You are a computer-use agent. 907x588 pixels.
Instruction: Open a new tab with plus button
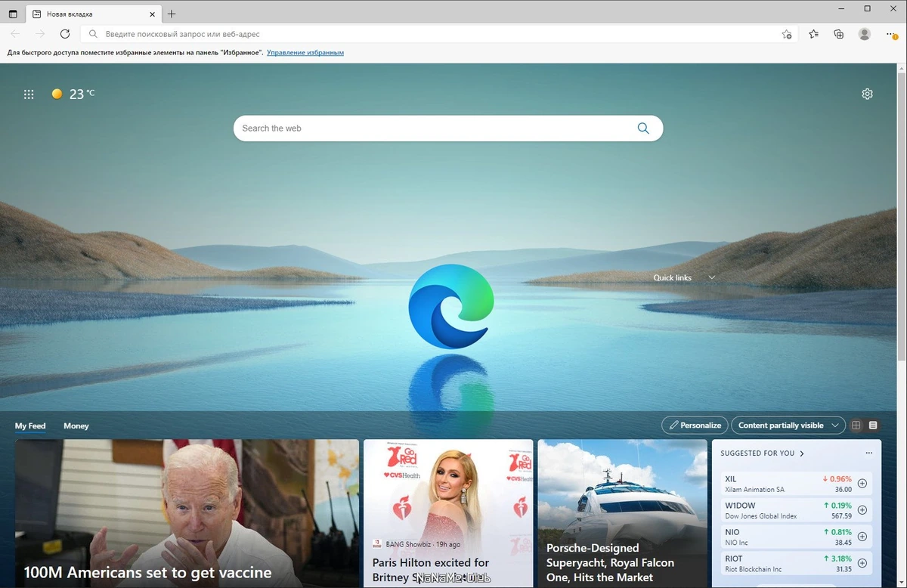(172, 14)
